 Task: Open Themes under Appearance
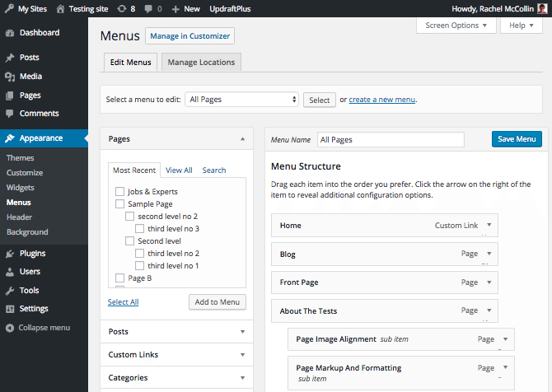coord(21,158)
